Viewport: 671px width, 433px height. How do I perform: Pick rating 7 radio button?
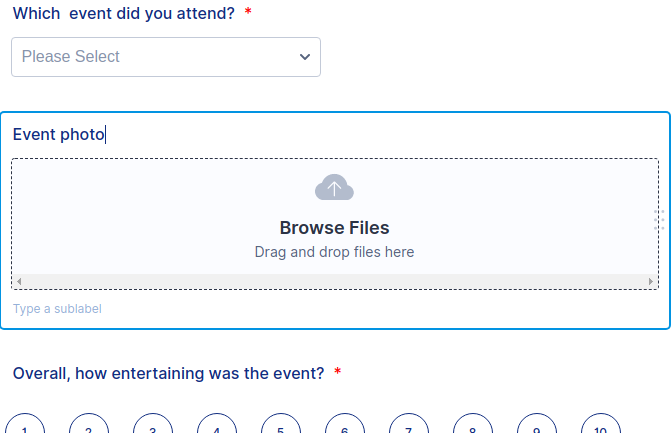409,427
